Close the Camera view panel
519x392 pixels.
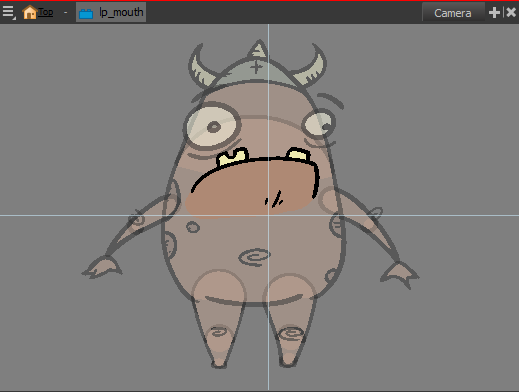(x=511, y=13)
